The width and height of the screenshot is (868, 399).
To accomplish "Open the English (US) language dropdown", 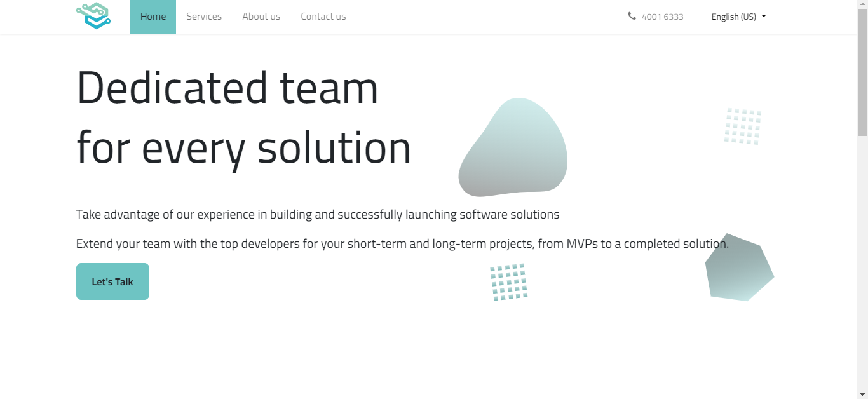I will (734, 17).
